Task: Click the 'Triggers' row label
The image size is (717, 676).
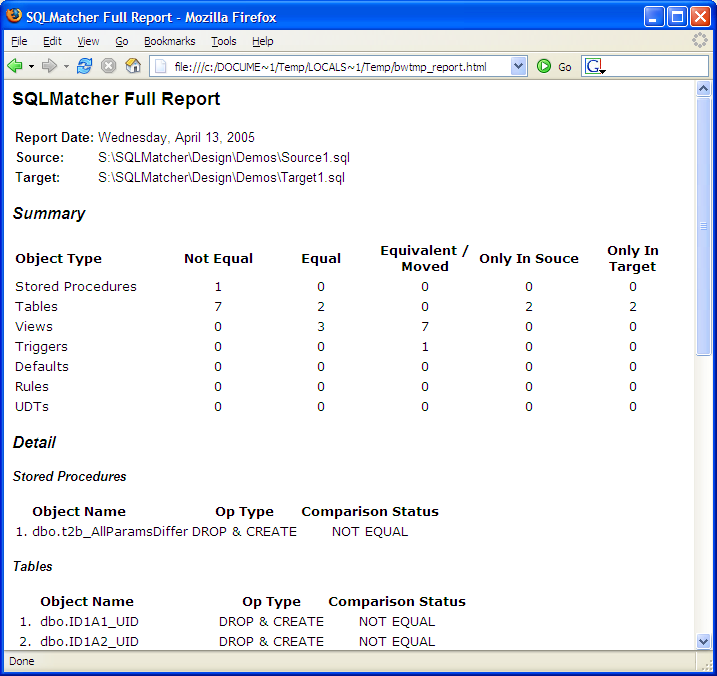Action: [41, 347]
